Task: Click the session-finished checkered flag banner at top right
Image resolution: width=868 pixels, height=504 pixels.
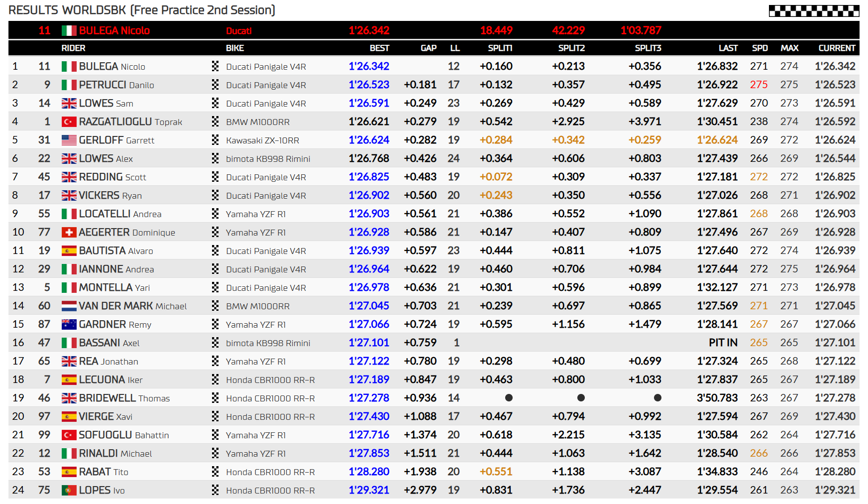Action: (x=814, y=11)
